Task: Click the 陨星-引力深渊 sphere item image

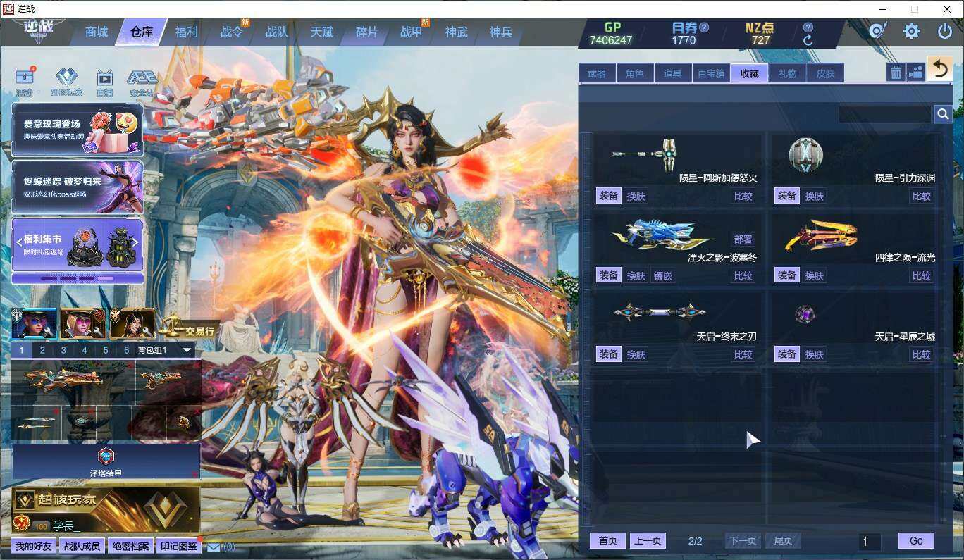Action: point(805,154)
